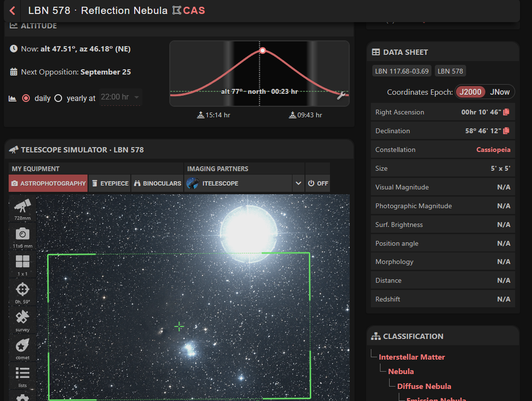
Task: Click the Size value 5' x 5'
Action: coord(500,168)
